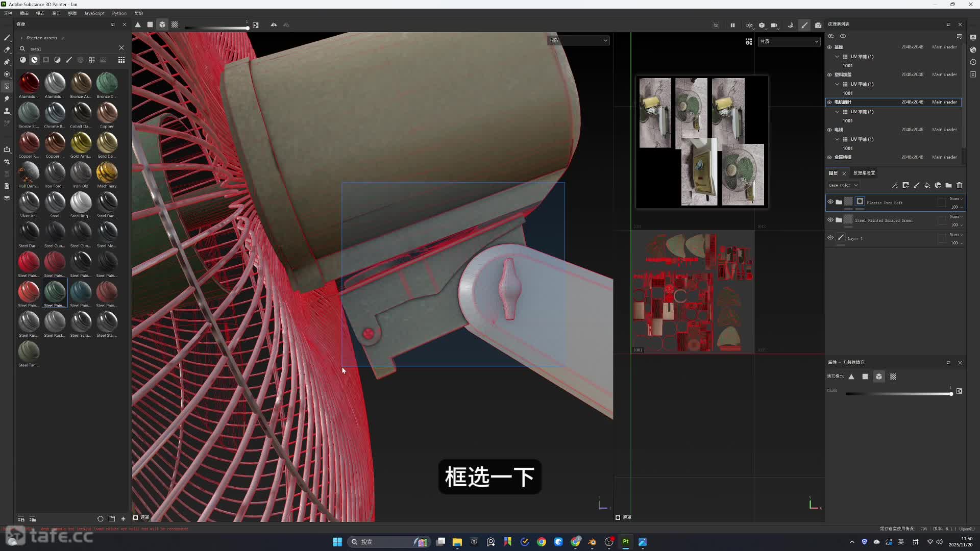Select the Gold Armor material thumbnail
The height and width of the screenshot is (551, 980).
(81, 143)
